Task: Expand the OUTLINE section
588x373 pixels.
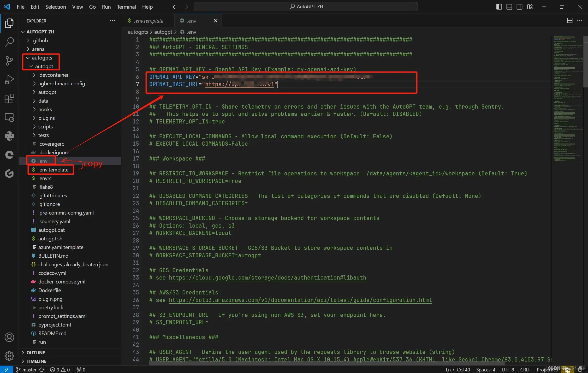Action: tap(70, 352)
